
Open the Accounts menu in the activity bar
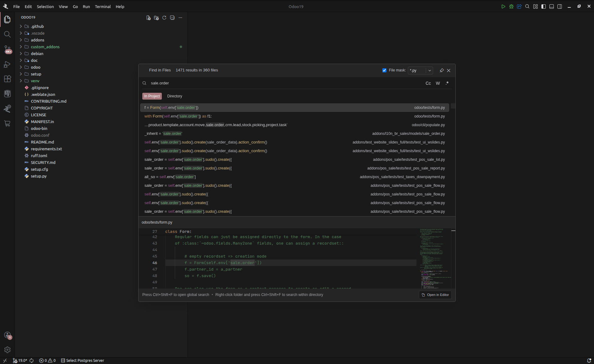click(x=7, y=335)
